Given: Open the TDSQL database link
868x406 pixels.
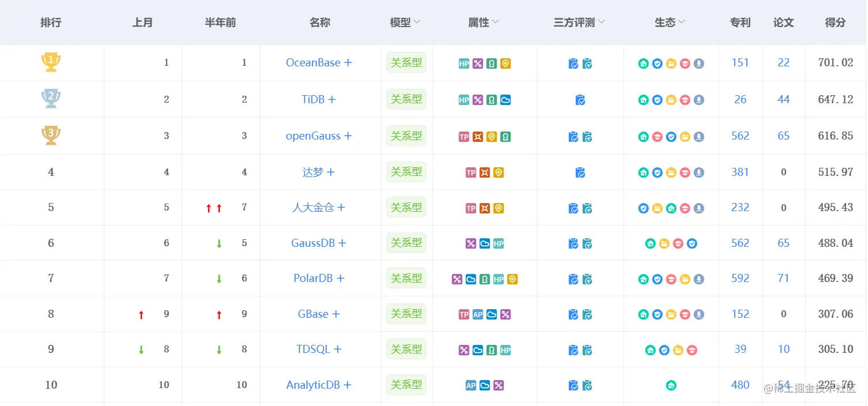Looking at the screenshot, I should (x=313, y=349).
